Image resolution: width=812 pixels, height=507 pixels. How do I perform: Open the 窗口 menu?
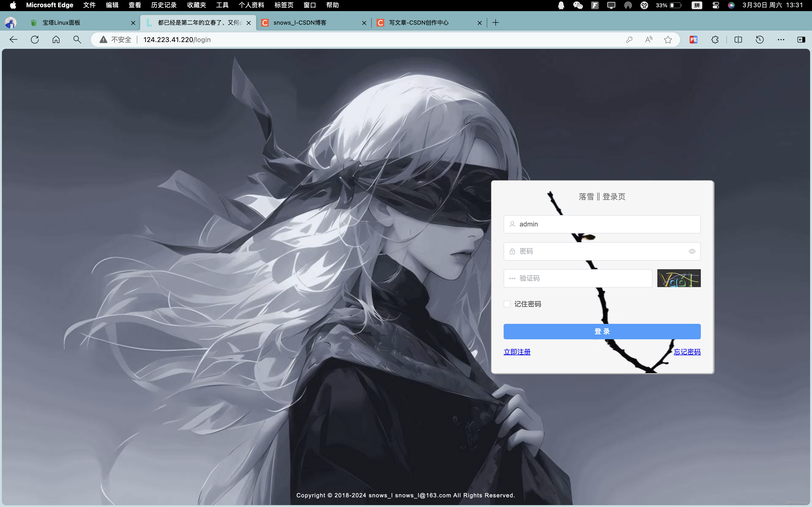(x=310, y=5)
